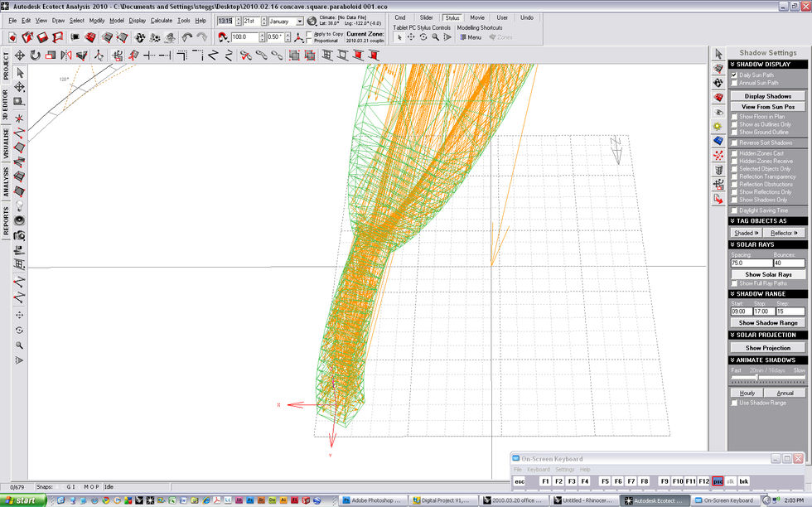The width and height of the screenshot is (812, 507).
Task: Click the stylus Zoom magnifier control
Action: 436,37
